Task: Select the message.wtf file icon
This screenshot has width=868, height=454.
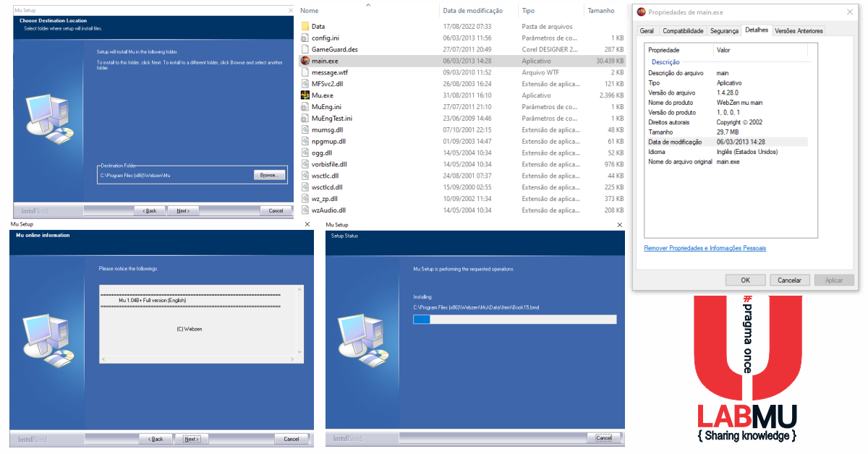Action: pyautogui.click(x=305, y=72)
